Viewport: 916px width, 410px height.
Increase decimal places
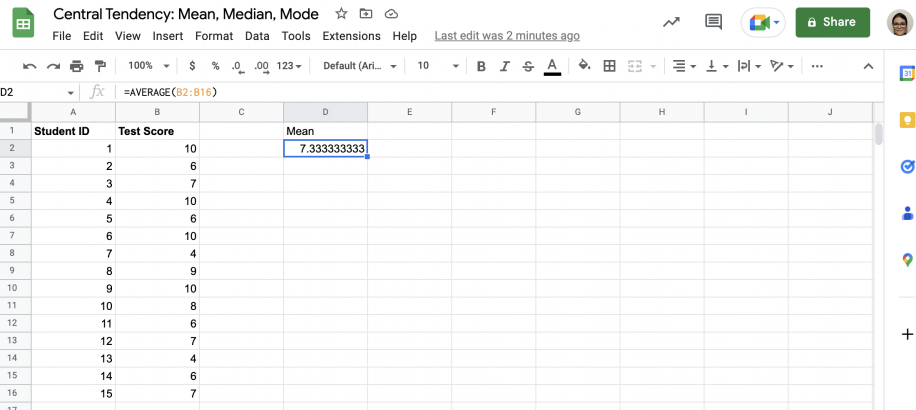point(262,67)
